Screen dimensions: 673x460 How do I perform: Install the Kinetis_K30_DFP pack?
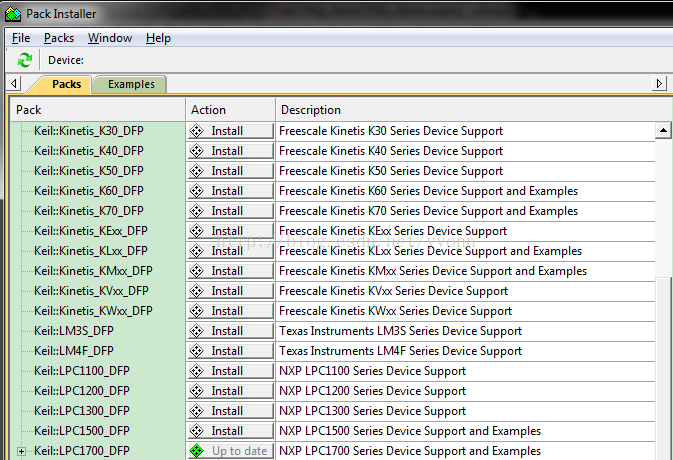click(x=230, y=131)
